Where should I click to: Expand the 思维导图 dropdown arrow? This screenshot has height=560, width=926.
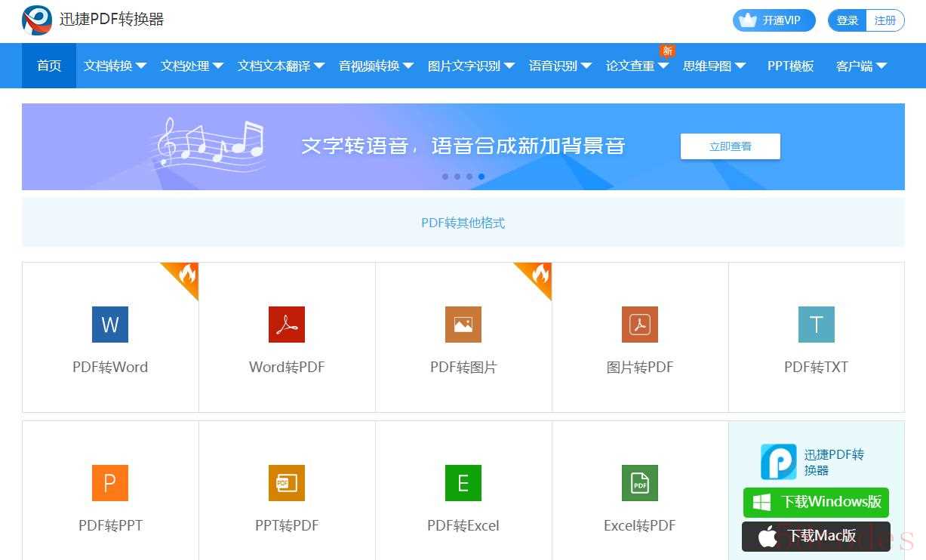(740, 66)
